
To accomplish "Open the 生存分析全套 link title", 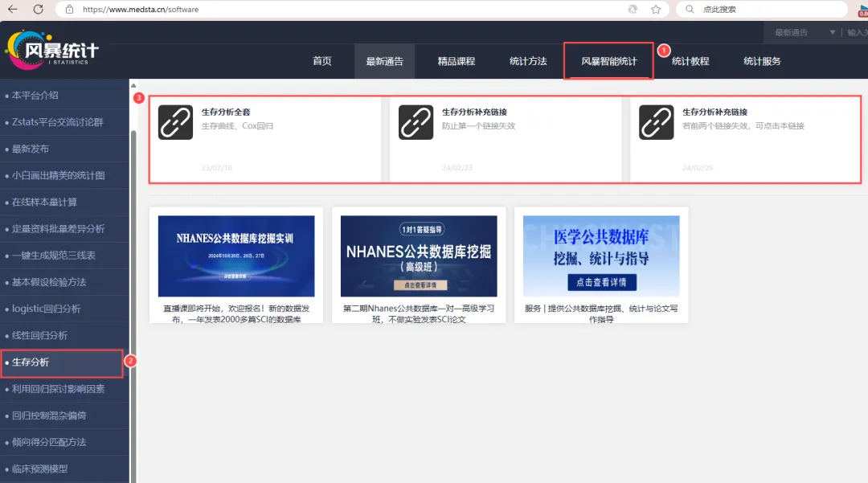I will (226, 112).
